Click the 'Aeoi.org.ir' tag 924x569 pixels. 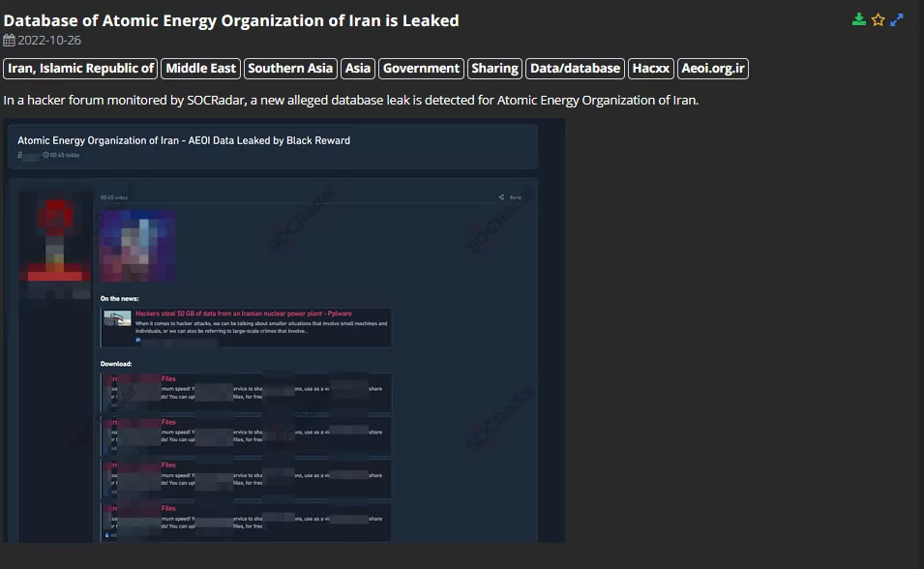point(713,69)
